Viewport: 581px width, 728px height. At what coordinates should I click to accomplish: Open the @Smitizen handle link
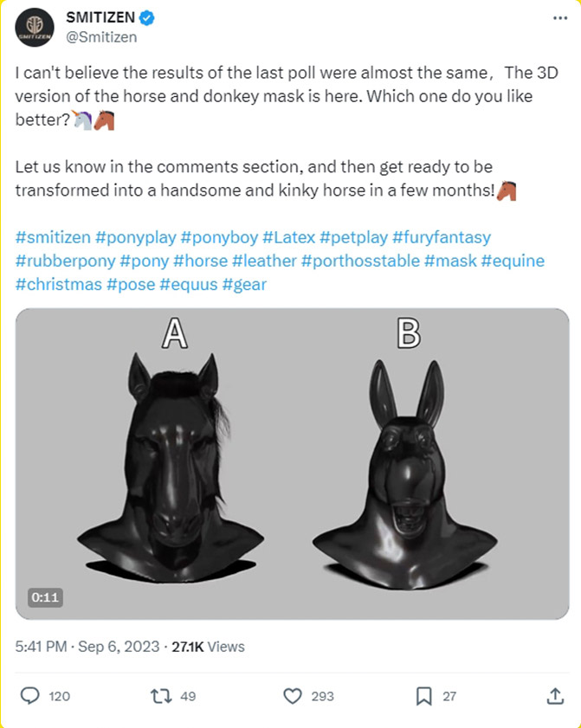click(101, 37)
